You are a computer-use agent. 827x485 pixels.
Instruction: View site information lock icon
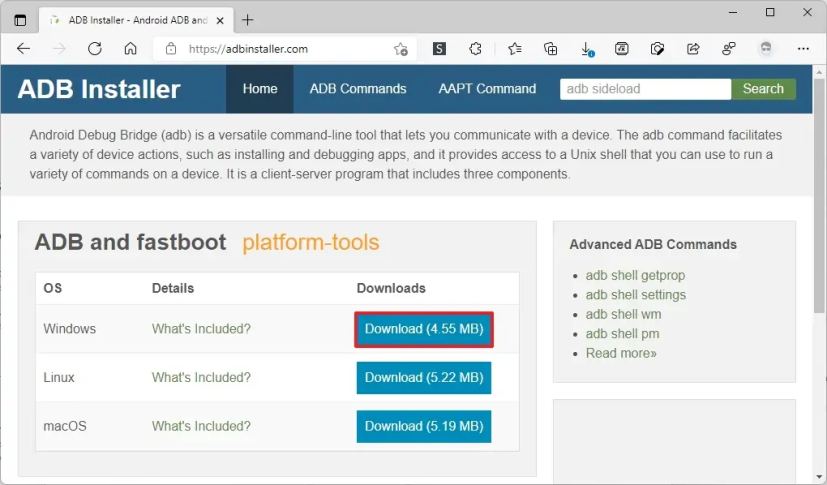[x=171, y=49]
